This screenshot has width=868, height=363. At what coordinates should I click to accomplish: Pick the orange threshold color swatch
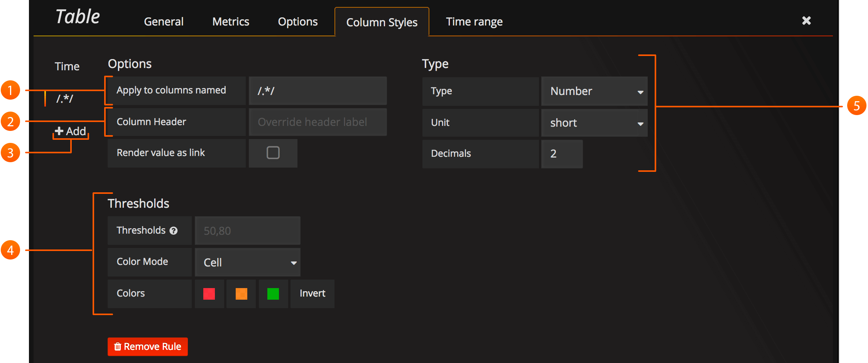[x=241, y=294]
